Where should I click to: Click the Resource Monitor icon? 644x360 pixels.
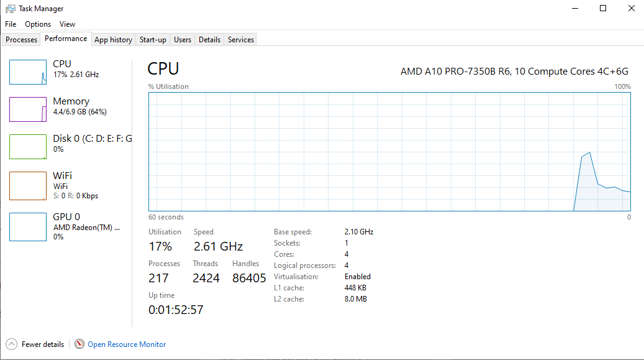point(79,344)
